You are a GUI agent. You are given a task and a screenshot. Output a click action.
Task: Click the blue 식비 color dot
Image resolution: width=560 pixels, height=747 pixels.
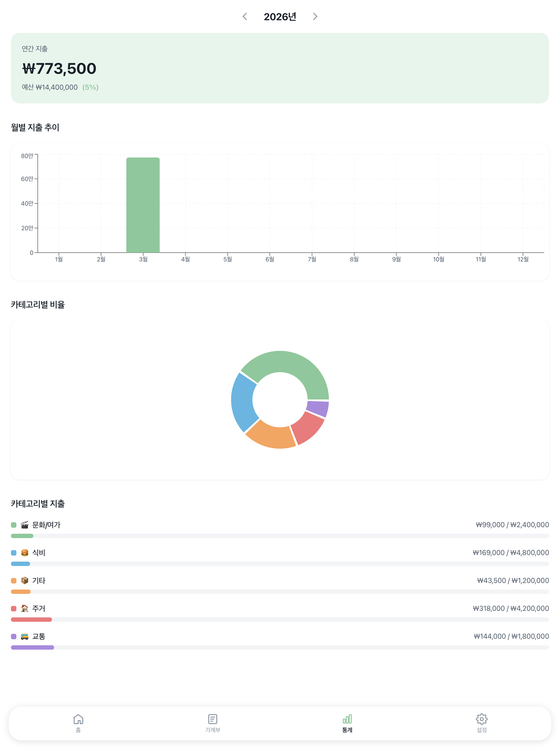pyautogui.click(x=13, y=553)
